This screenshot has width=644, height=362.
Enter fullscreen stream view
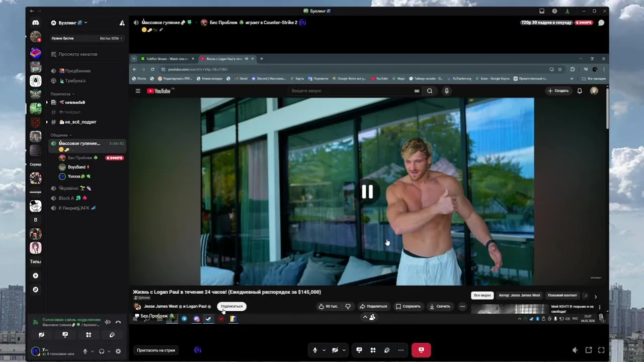point(601,350)
